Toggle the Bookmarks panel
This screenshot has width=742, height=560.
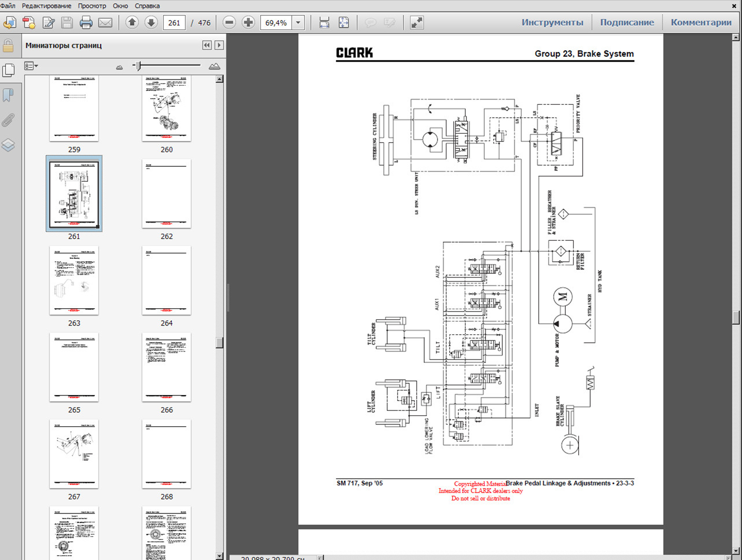coord(8,95)
